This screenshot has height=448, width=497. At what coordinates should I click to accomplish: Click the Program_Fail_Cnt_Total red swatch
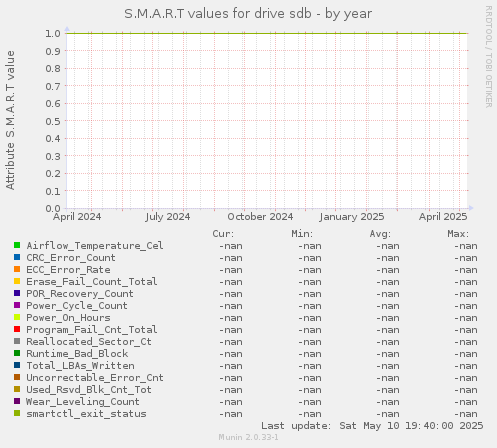click(17, 329)
